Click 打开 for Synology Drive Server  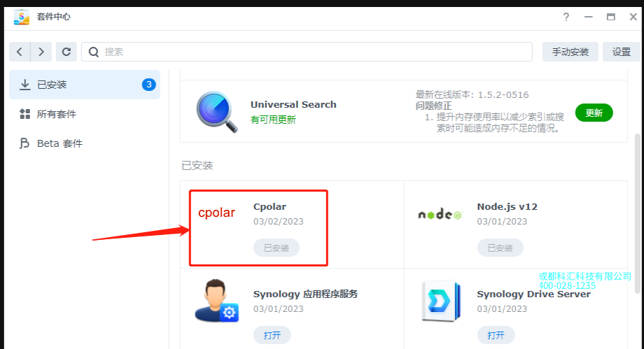tap(496, 336)
